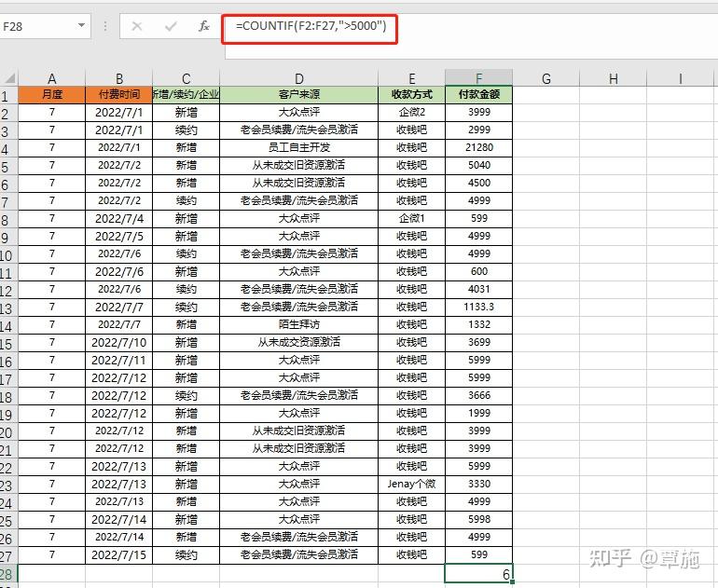Select cell with value 1332

479,325
